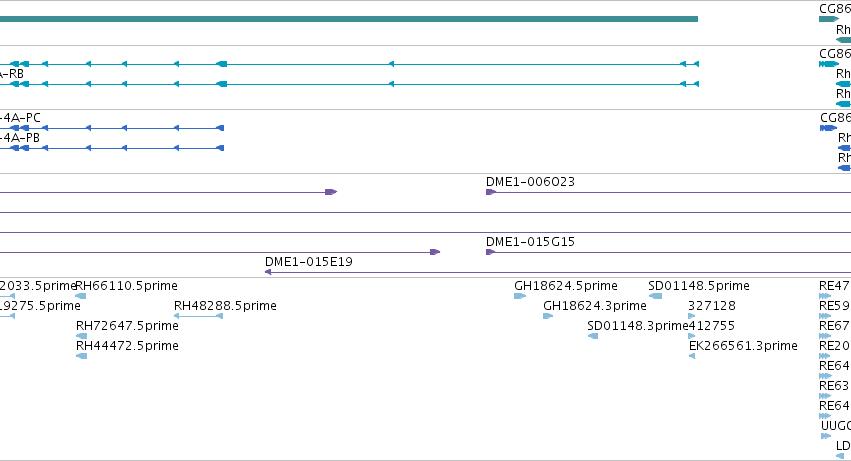Image resolution: width=851 pixels, height=461 pixels.
Task: Click arrow glyph under GH18624.5prime label
Action: tap(520, 296)
